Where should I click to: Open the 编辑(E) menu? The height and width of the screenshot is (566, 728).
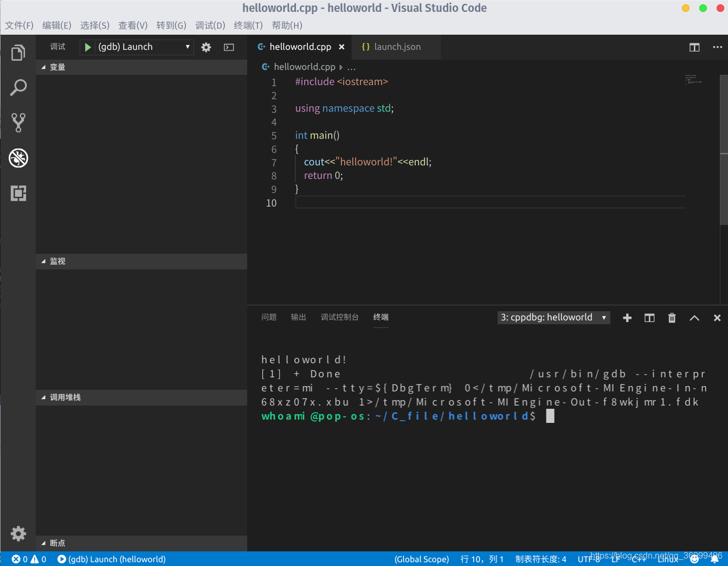pyautogui.click(x=57, y=25)
